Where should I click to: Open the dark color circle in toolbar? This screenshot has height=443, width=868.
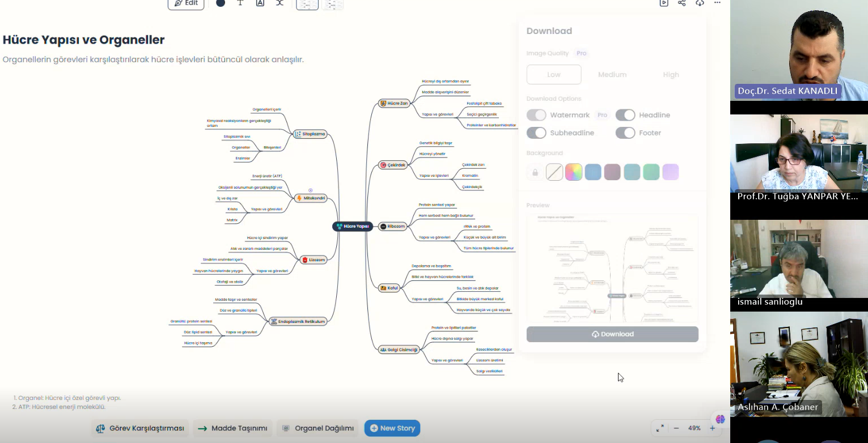click(221, 3)
